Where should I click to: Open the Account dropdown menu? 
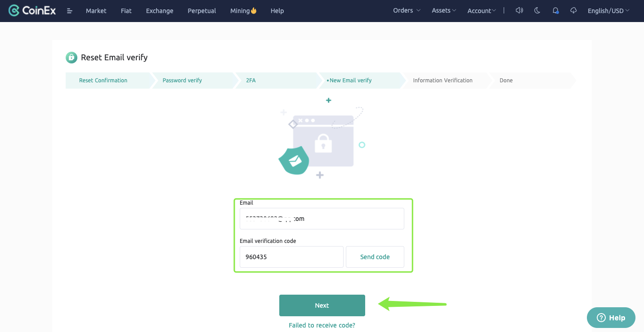point(481,11)
